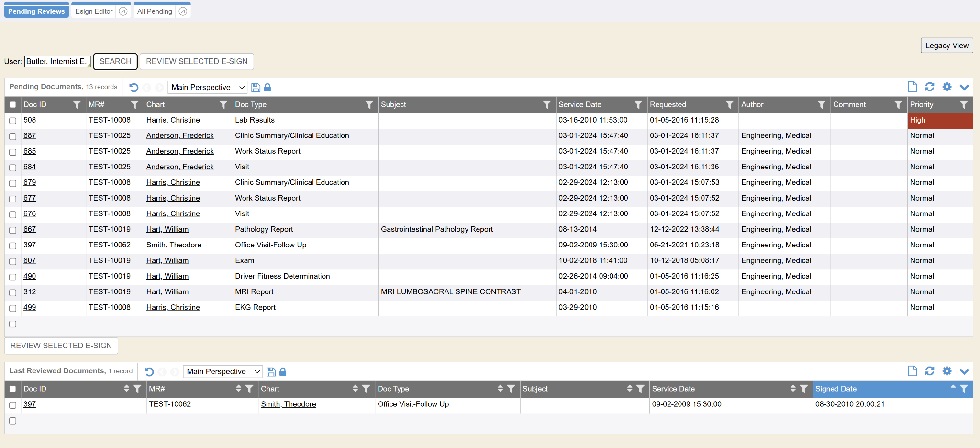The image size is (980, 448).
Task: Filter the Doc Type column in Pending Documents
Action: [369, 105]
